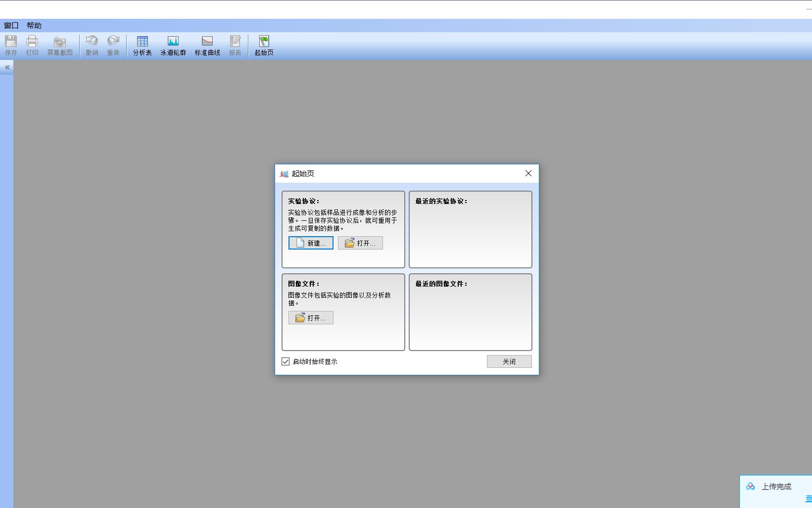The width and height of the screenshot is (812, 508).
Task: Collapse the left sidebar with the chevron
Action: (x=7, y=67)
